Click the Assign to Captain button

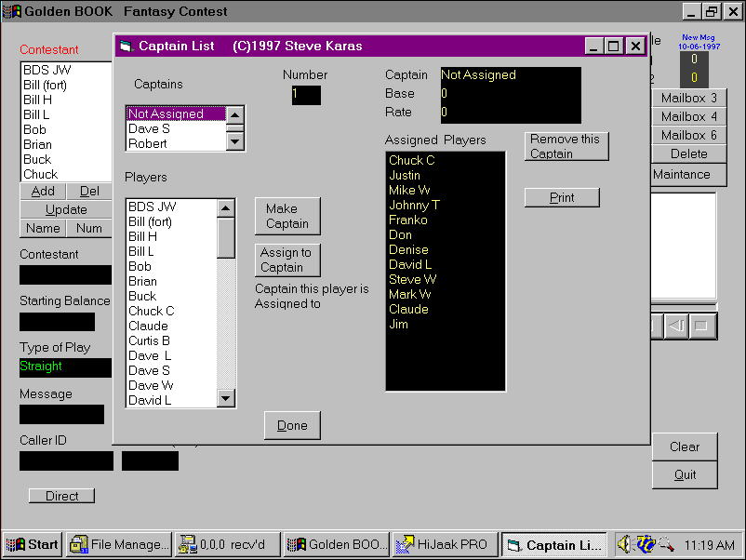(287, 260)
